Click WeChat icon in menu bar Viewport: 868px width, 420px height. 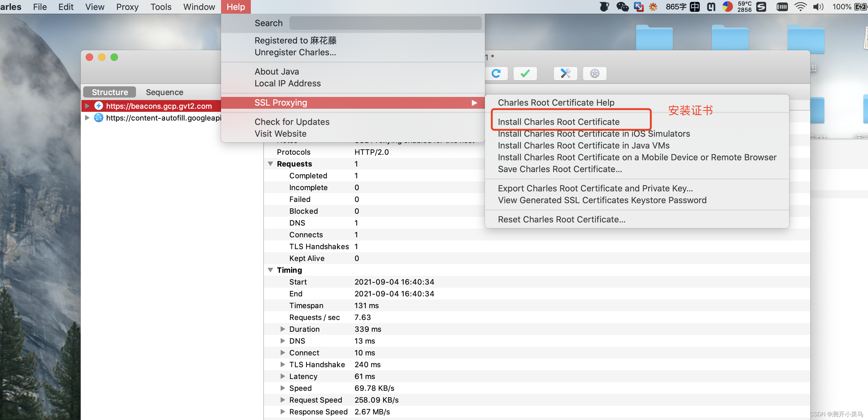[622, 7]
